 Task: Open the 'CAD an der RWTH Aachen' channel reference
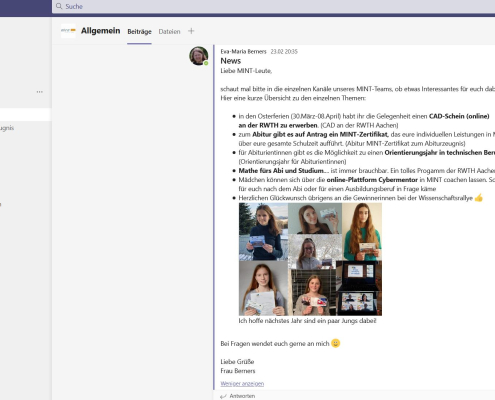pos(359,125)
